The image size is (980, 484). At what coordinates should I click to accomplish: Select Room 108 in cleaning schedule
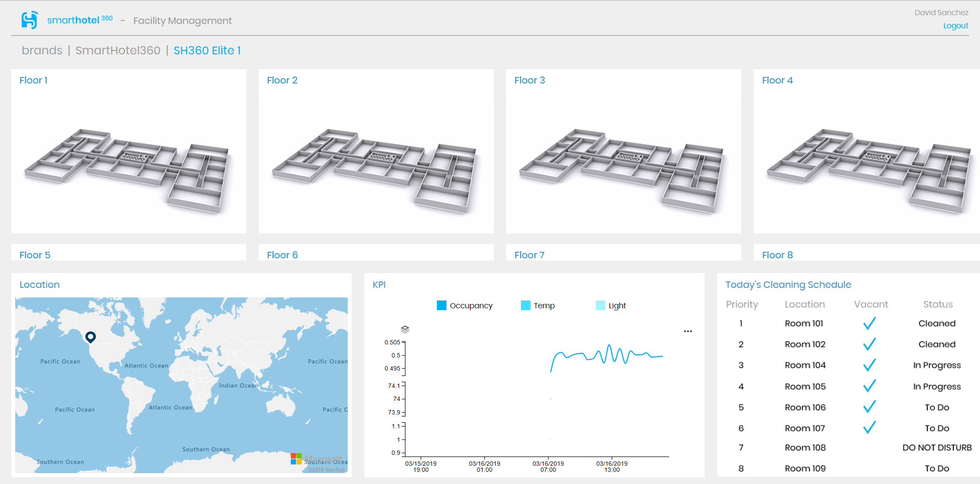click(x=805, y=447)
